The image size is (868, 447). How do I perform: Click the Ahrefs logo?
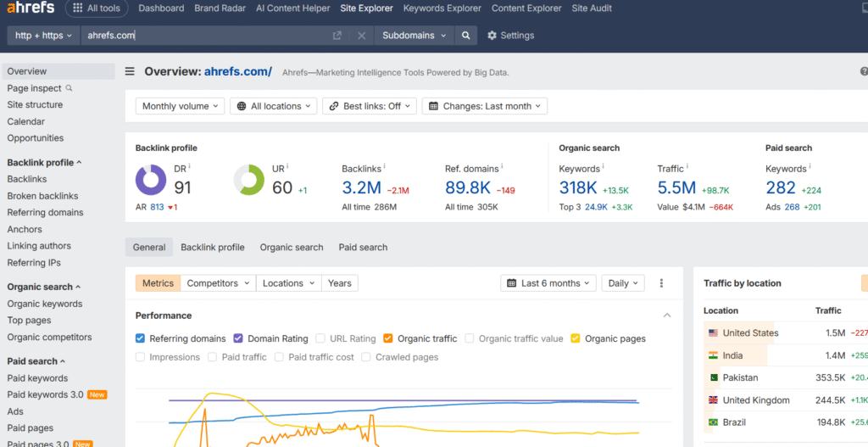click(x=31, y=8)
